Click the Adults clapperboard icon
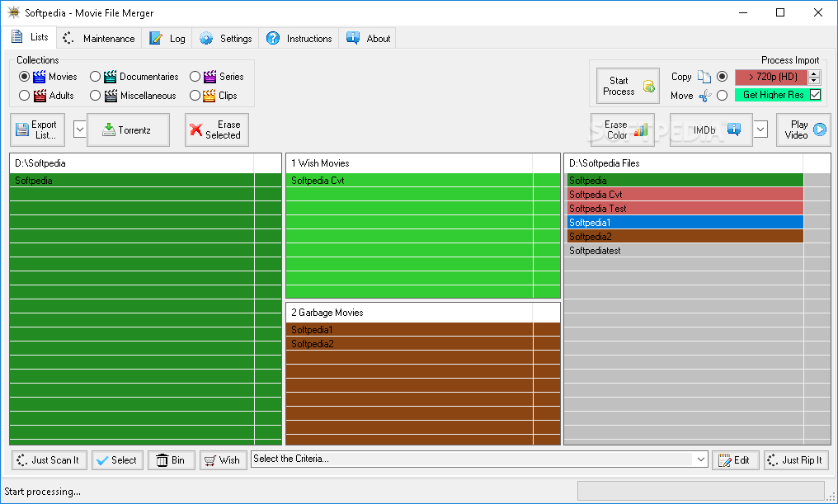This screenshot has width=838, height=504. tap(40, 96)
